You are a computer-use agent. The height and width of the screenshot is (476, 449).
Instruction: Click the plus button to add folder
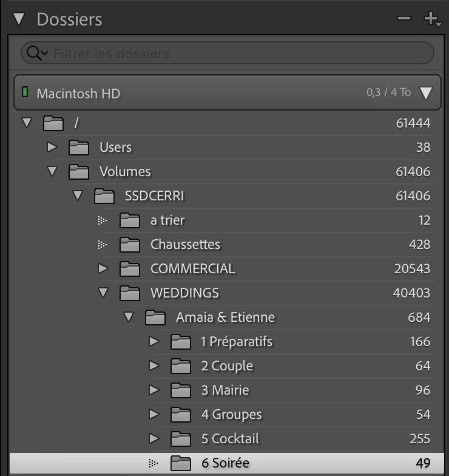pyautogui.click(x=432, y=19)
